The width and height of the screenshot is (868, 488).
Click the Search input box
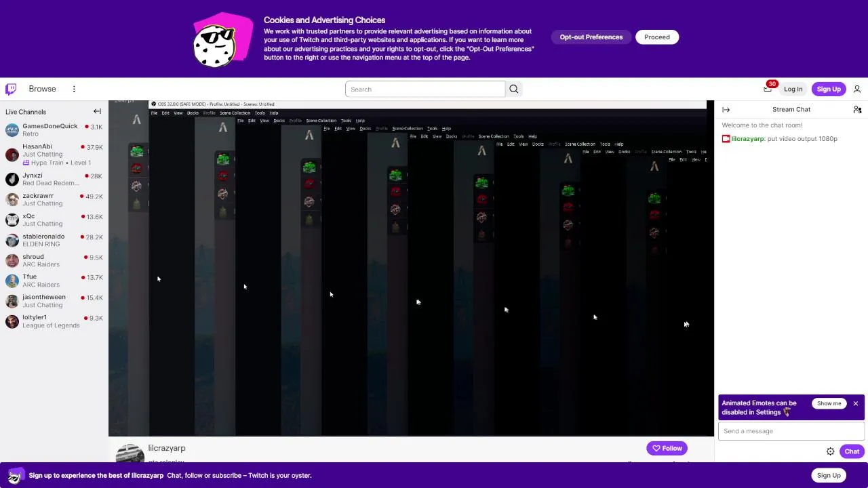tap(425, 89)
